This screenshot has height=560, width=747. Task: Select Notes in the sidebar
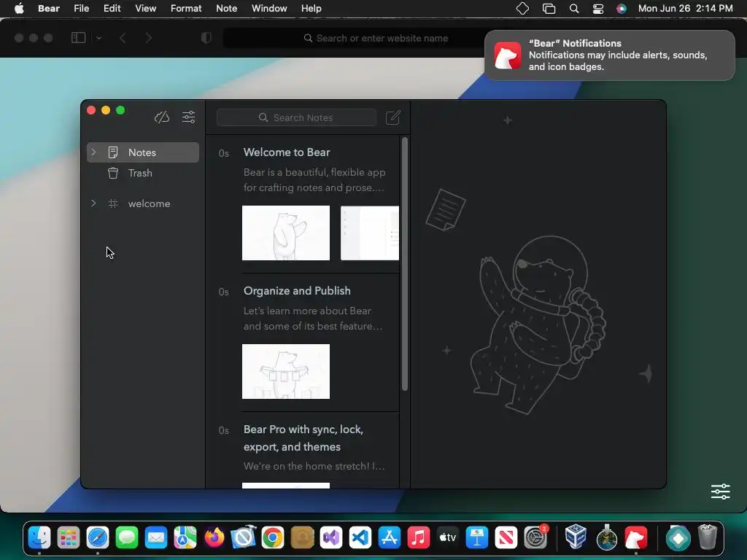[x=143, y=152]
